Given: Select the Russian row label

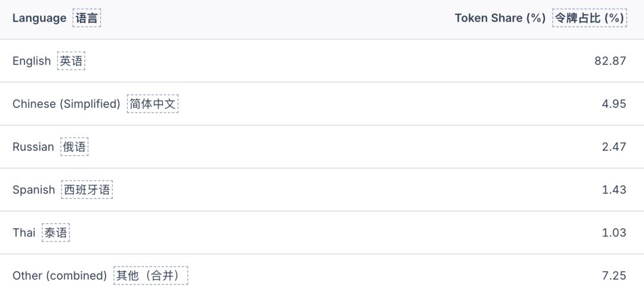Looking at the screenshot, I should coord(33,147).
